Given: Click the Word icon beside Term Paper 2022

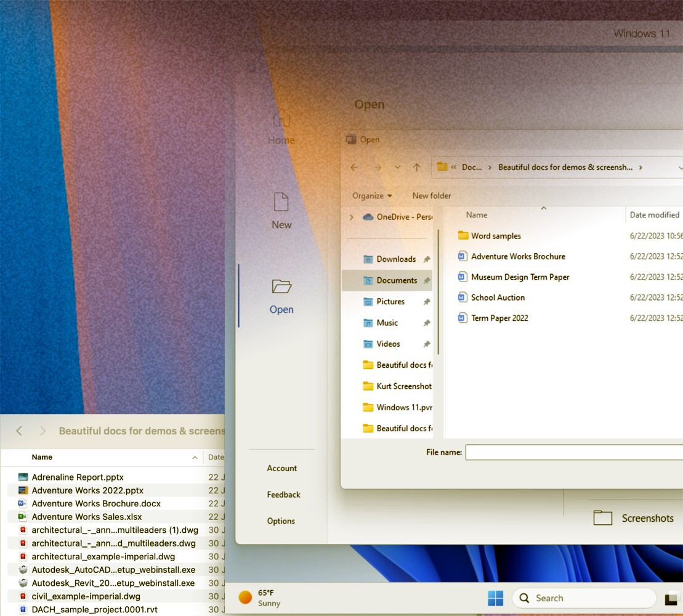Looking at the screenshot, I should (462, 318).
